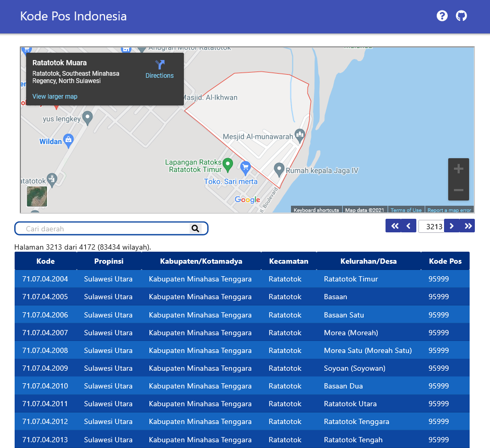The image size is (490, 448).
Task: Switch to satellite view thumbnail
Action: pyautogui.click(x=37, y=196)
